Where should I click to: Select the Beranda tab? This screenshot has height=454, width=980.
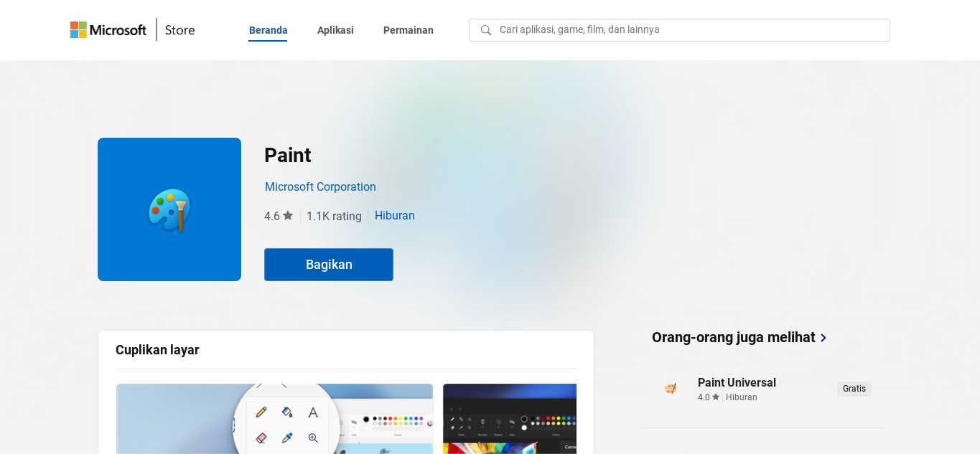click(268, 30)
